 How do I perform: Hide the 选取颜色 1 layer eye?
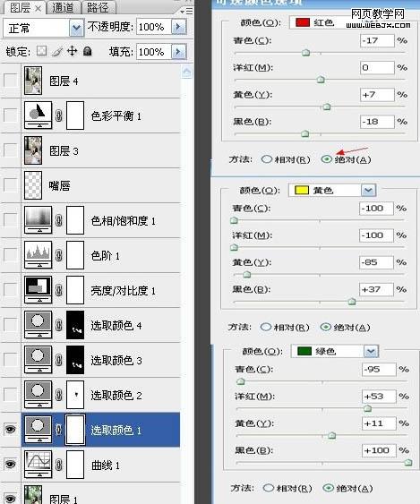[x=10, y=429]
